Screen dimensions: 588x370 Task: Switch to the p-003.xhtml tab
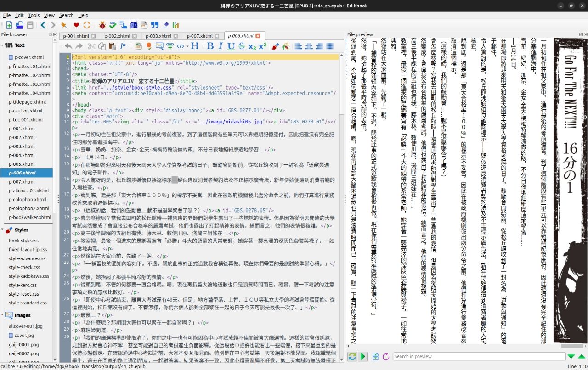[x=158, y=36]
